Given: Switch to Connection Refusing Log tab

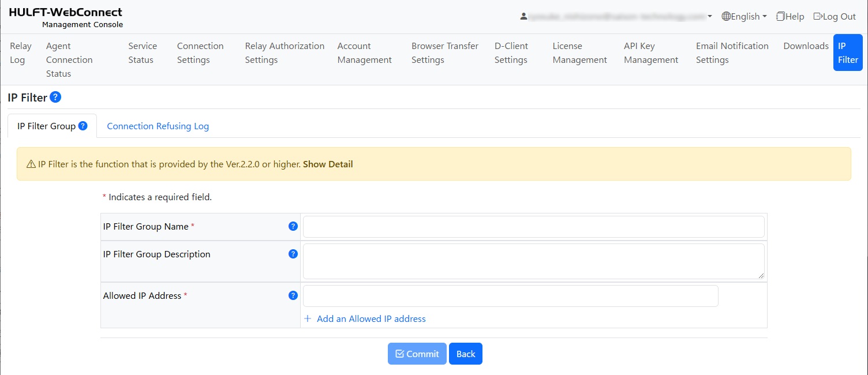Looking at the screenshot, I should (x=158, y=126).
